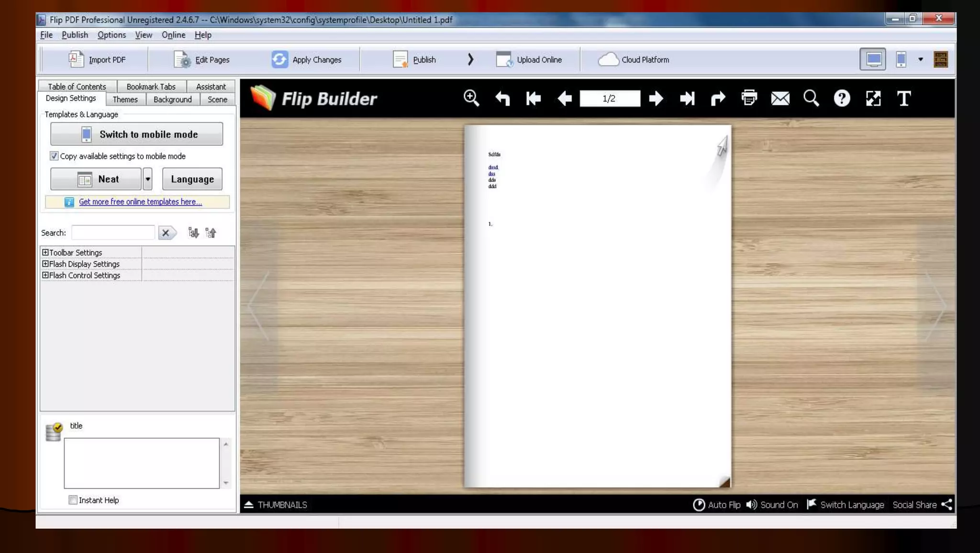Go to the last page arrow
The image size is (980, 553).
[687, 99]
